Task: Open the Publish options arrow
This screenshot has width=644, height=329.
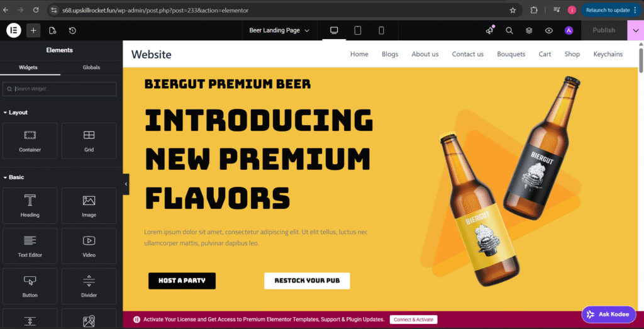Action: point(636,30)
